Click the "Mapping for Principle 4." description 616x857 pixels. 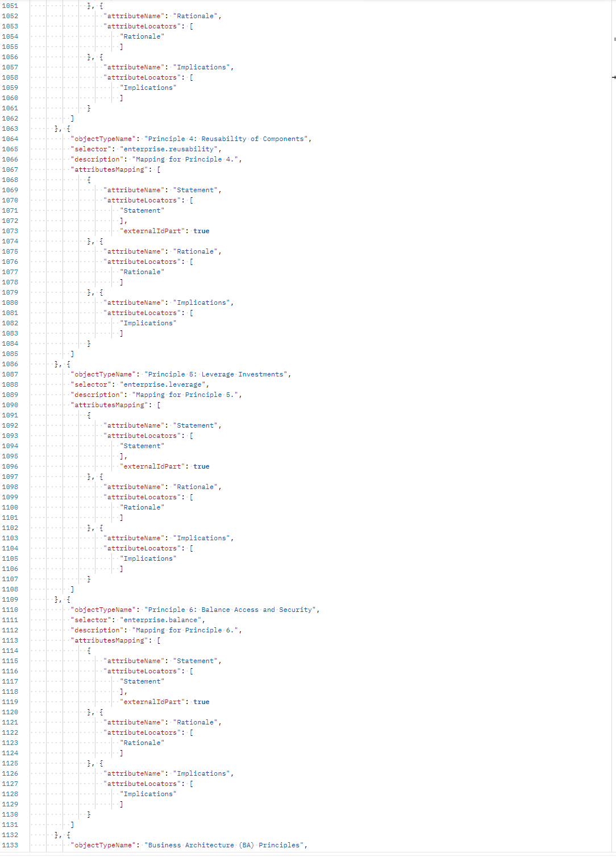[x=185, y=159]
